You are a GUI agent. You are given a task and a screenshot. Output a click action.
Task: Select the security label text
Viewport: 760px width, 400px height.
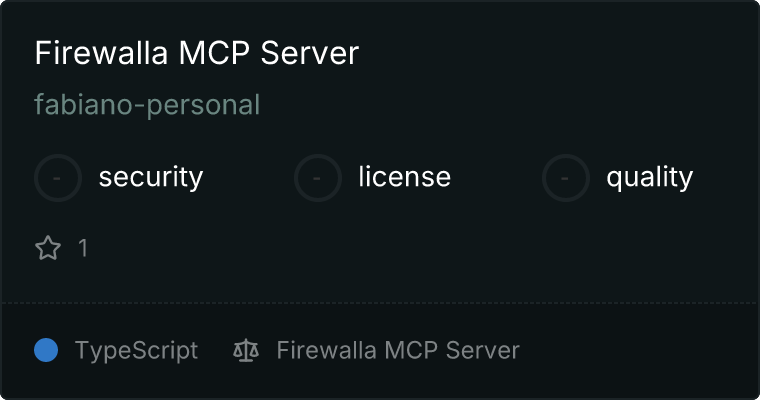pyautogui.click(x=151, y=177)
